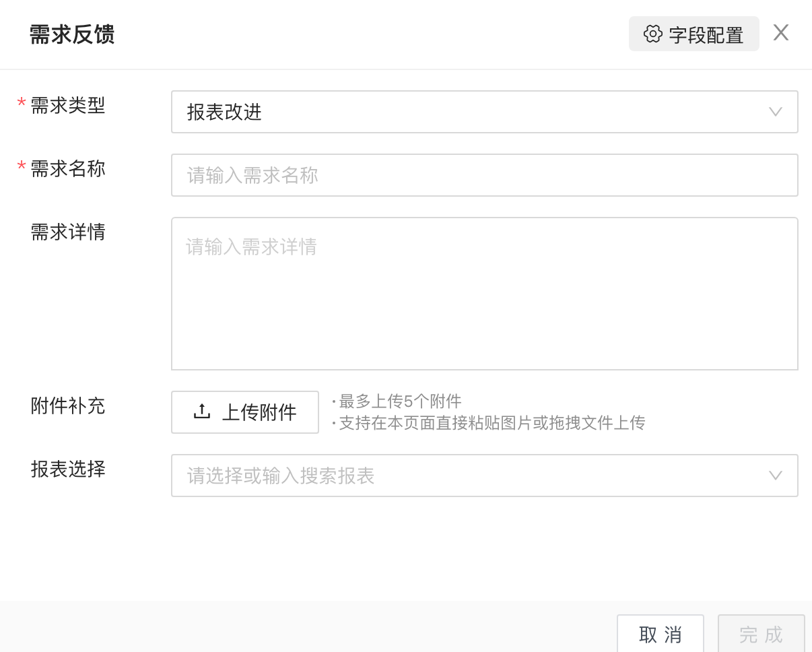Open the 请选择或输入搜索报表 combo box
Image resolution: width=812 pixels, height=652 pixels.
tap(471, 476)
